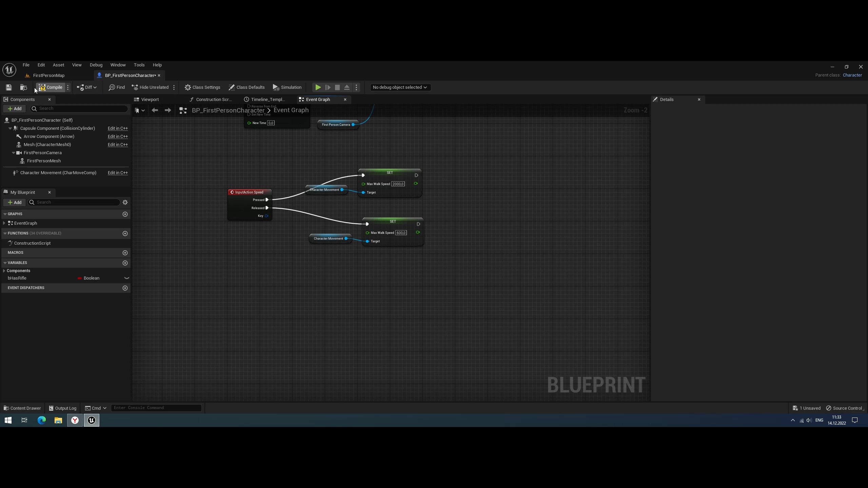The width and height of the screenshot is (868, 488).
Task: Open the Cmd console type dropdown
Action: (96, 408)
